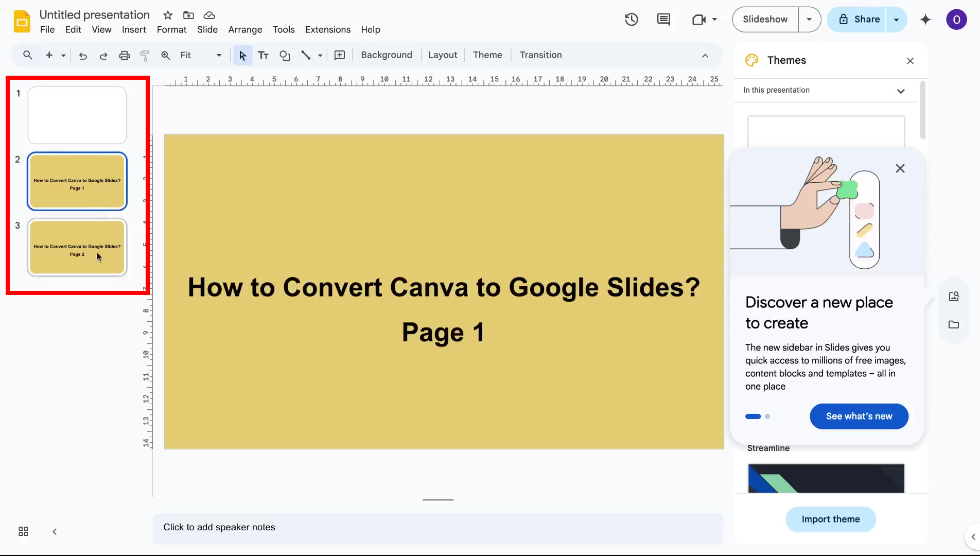Open the shape insertion tool

[x=285, y=55]
